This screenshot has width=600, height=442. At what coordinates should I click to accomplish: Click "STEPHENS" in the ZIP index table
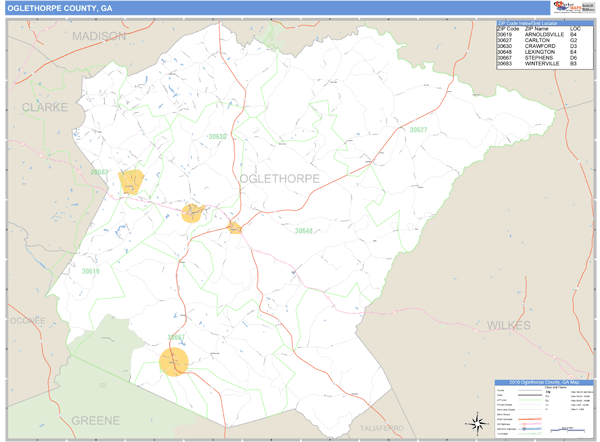tap(539, 58)
